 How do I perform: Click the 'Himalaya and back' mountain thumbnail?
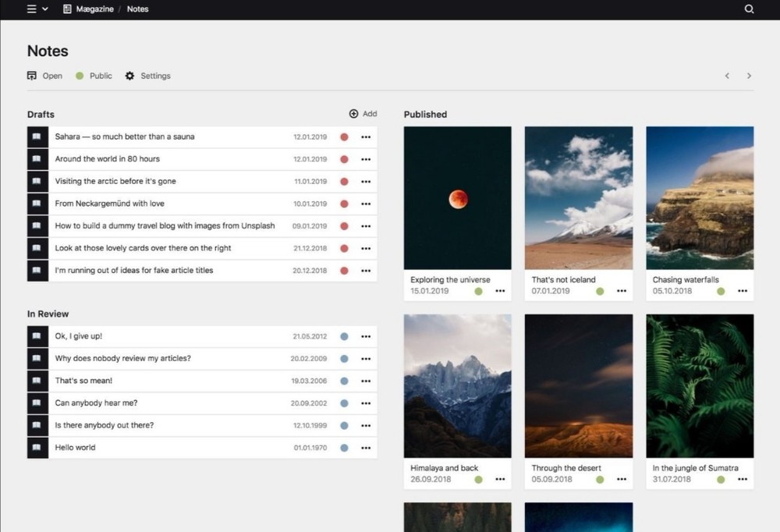pyautogui.click(x=457, y=385)
